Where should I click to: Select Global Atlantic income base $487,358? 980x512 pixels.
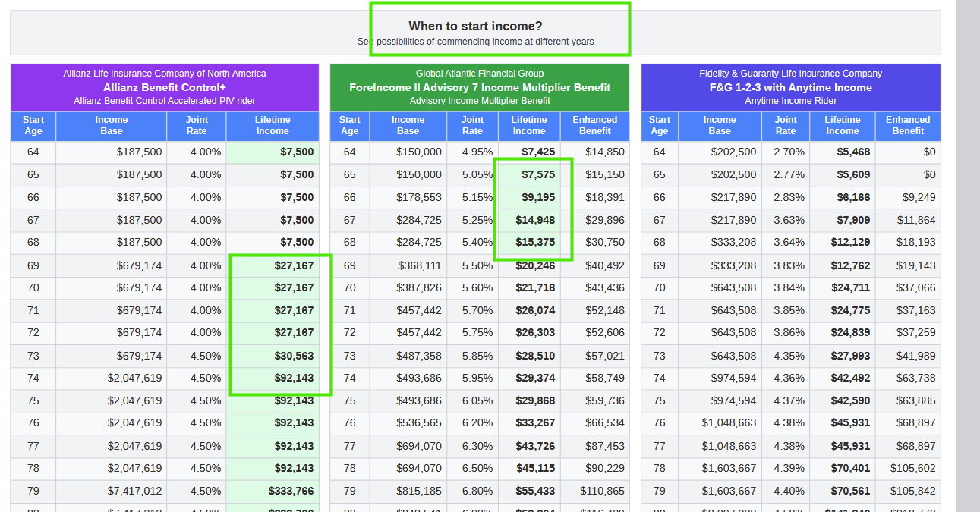419,356
